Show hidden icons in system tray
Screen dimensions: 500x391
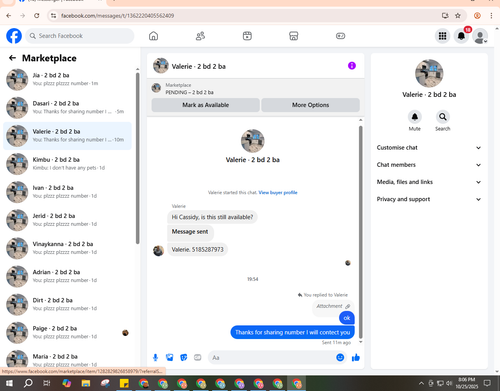coord(421,383)
